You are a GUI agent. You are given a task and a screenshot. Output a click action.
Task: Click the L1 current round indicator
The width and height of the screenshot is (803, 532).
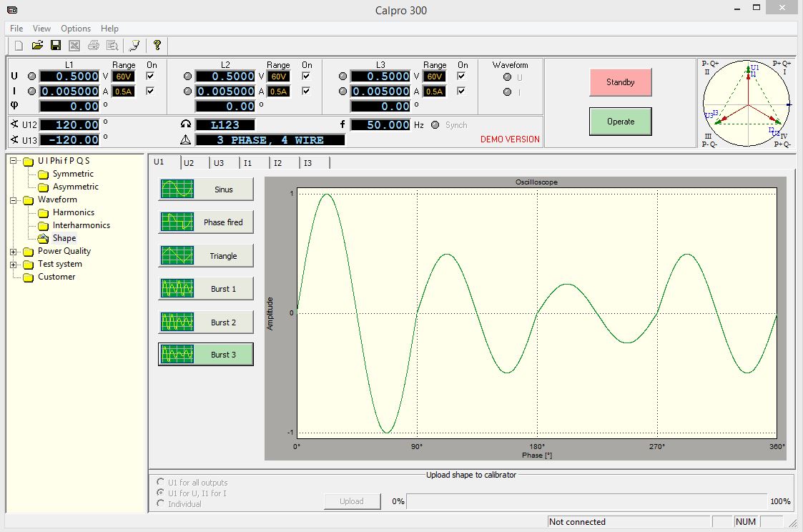[x=31, y=91]
